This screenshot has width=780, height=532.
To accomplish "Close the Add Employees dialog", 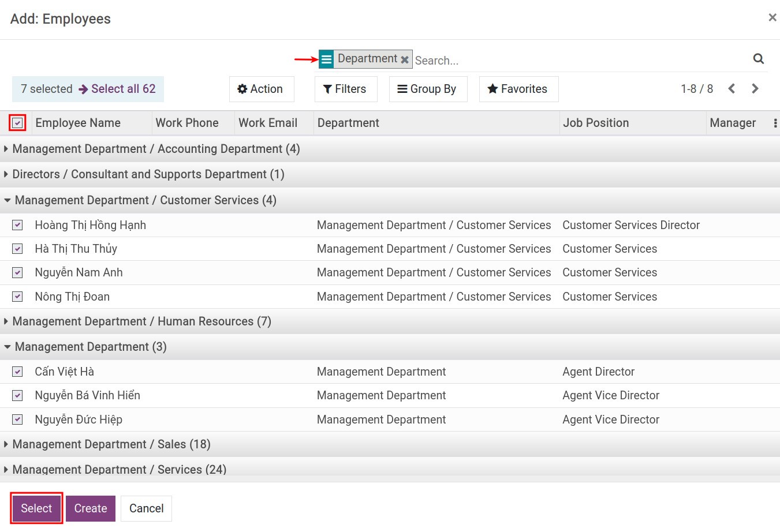I will pos(772,18).
